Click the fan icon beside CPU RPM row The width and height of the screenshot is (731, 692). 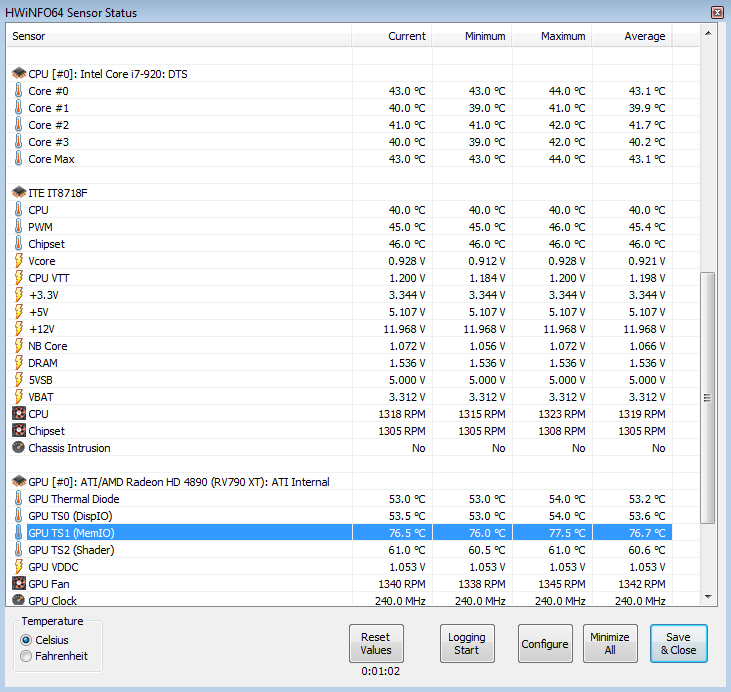(x=19, y=414)
